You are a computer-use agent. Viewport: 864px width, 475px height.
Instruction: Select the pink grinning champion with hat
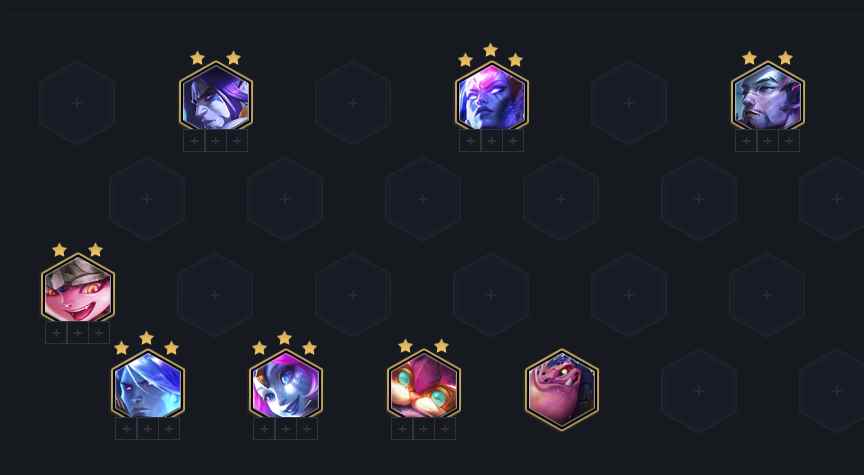(78, 290)
